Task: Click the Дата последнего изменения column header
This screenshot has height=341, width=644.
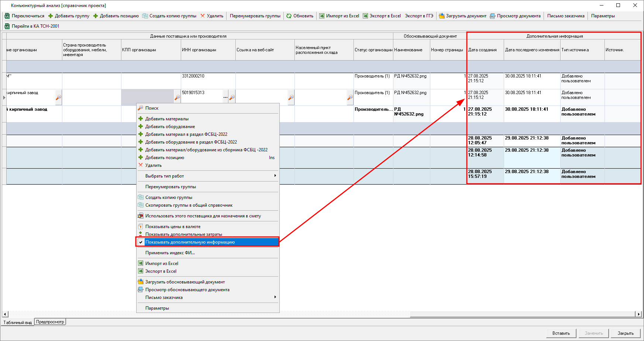Action: (x=532, y=50)
